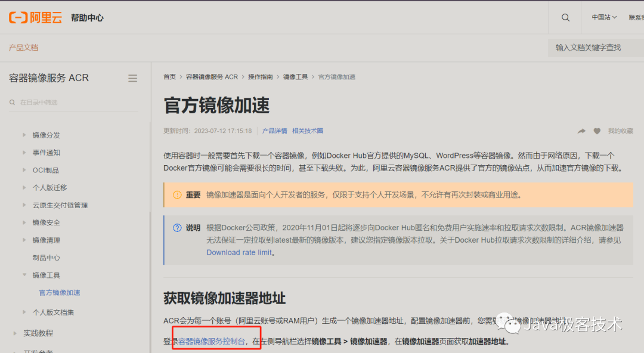
Task: Open 我的收藏 link
Action: click(x=621, y=131)
